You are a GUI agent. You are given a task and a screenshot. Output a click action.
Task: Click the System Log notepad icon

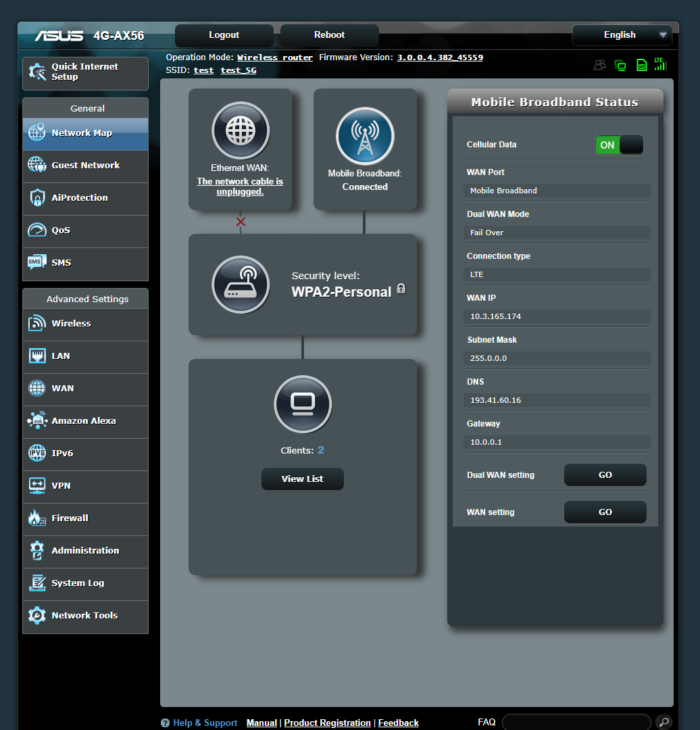coord(37,583)
